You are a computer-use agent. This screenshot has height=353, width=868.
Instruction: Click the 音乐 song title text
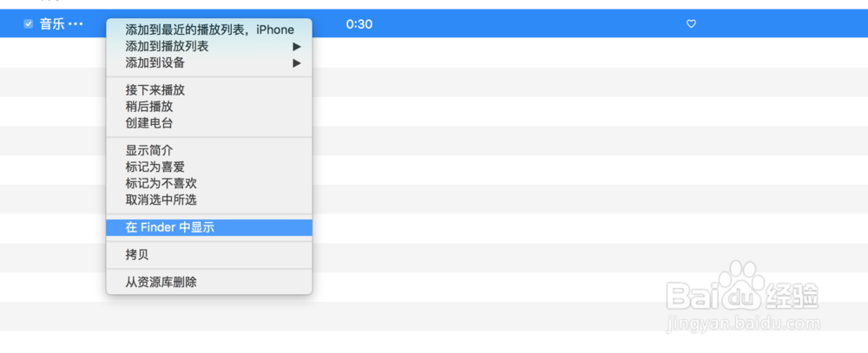(50, 24)
